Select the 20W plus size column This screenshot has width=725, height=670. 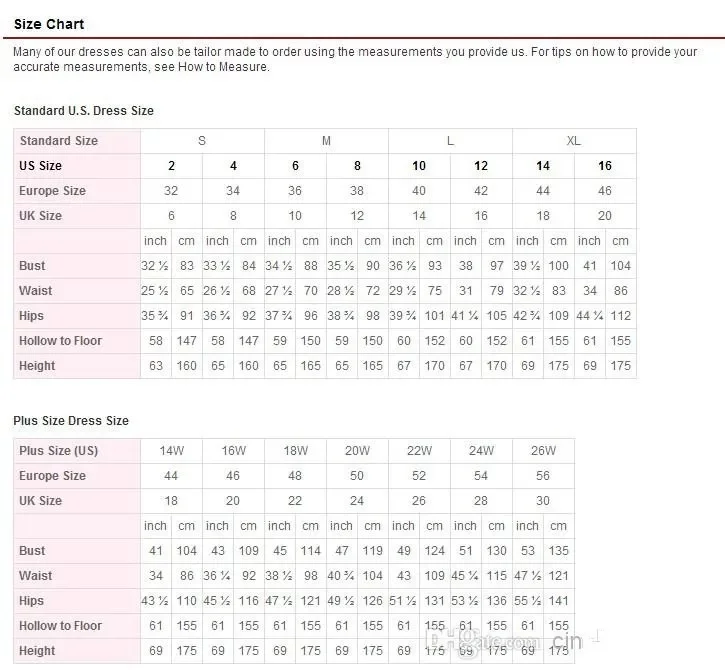point(357,451)
